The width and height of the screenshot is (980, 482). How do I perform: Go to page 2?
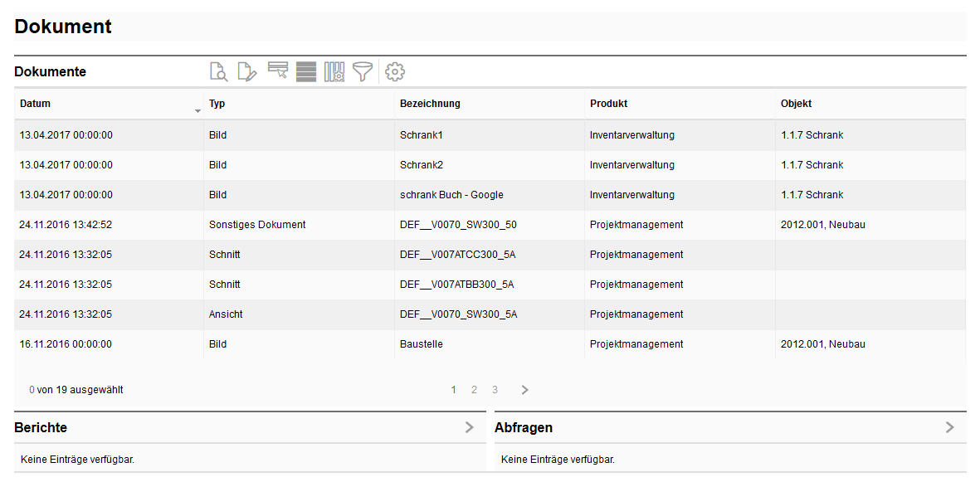(x=474, y=390)
